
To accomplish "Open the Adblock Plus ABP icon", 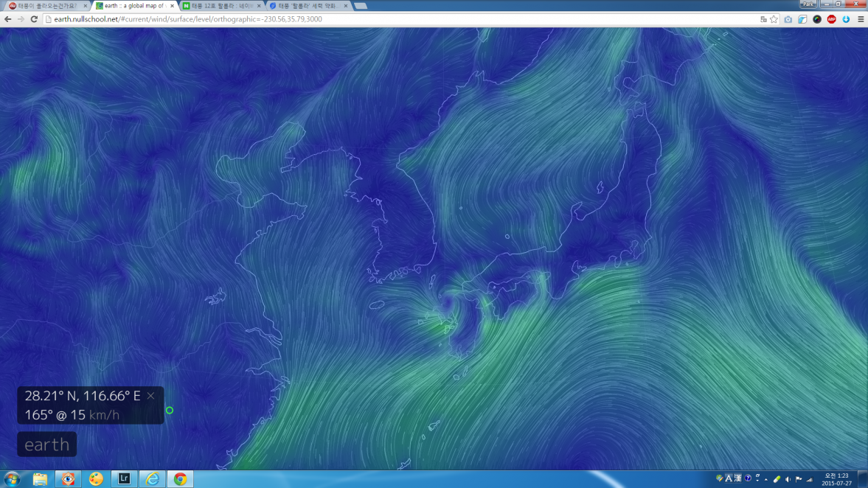I will coord(831,19).
